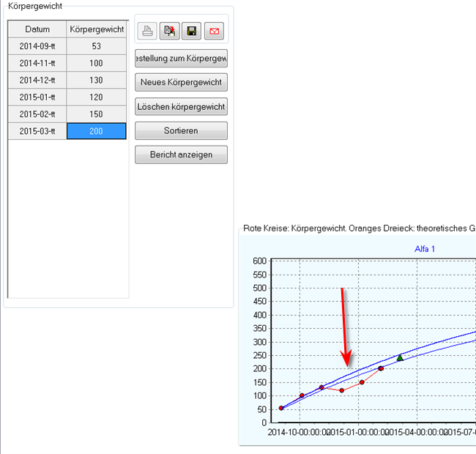The height and width of the screenshot is (454, 476).
Task: Select the date cell 2015-02-tt
Action: [x=37, y=114]
